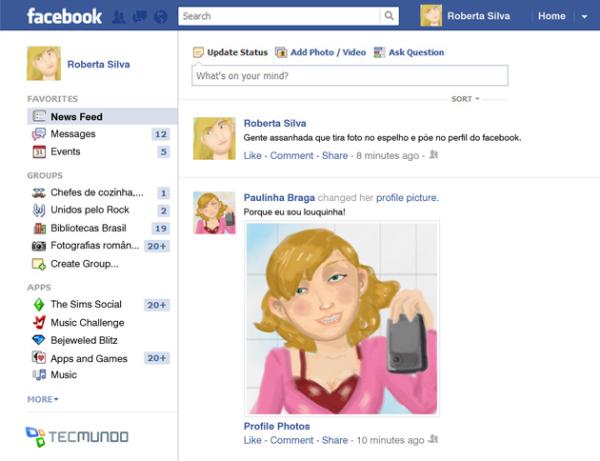600x461 pixels.
Task: Open The Sims Social app
Action: tap(86, 305)
